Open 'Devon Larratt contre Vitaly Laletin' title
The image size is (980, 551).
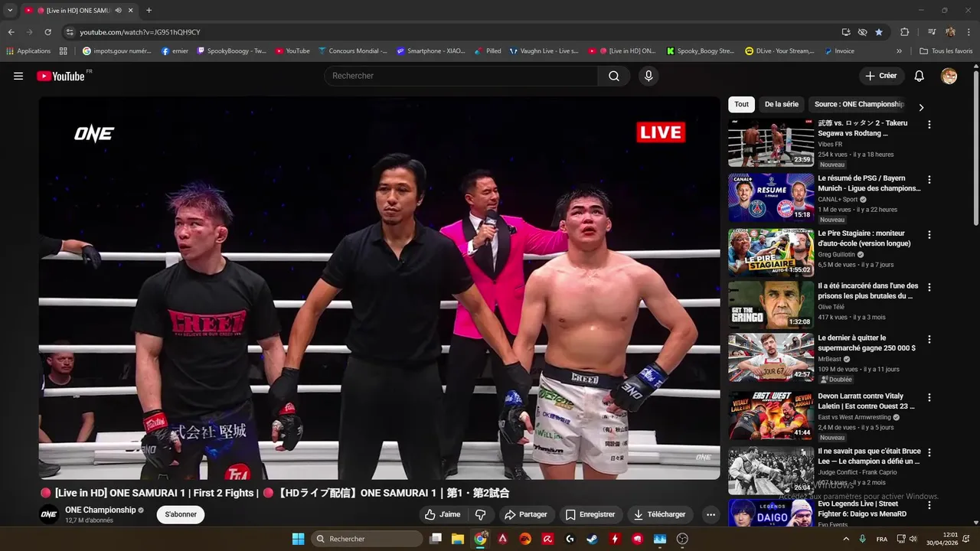(867, 401)
